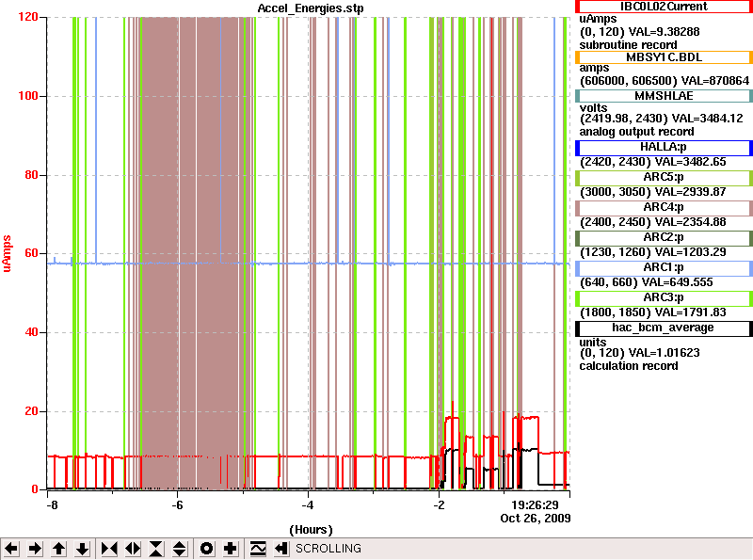Click the 'units' label under hac_bcm_average
Screen dimensions: 753x560
[593, 342]
